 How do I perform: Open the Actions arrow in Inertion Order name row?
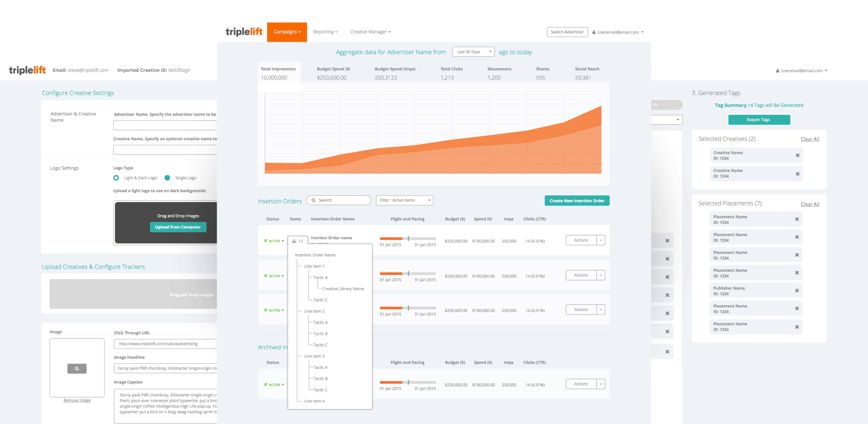point(600,240)
